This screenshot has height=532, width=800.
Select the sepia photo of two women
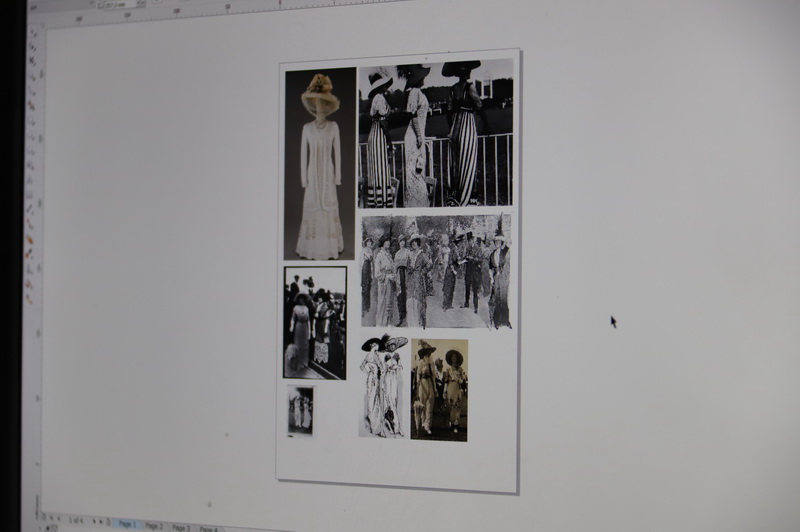click(x=439, y=389)
